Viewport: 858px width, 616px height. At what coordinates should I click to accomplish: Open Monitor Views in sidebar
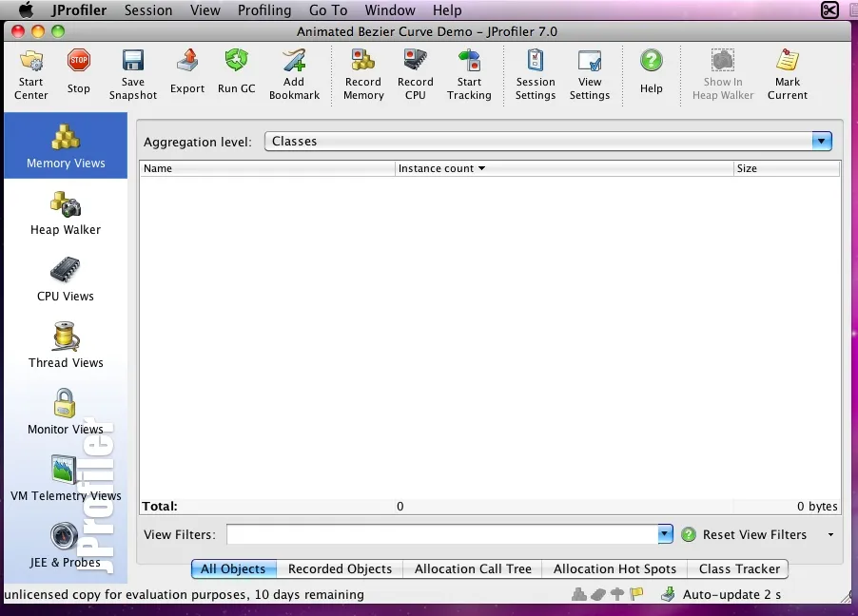pos(66,413)
